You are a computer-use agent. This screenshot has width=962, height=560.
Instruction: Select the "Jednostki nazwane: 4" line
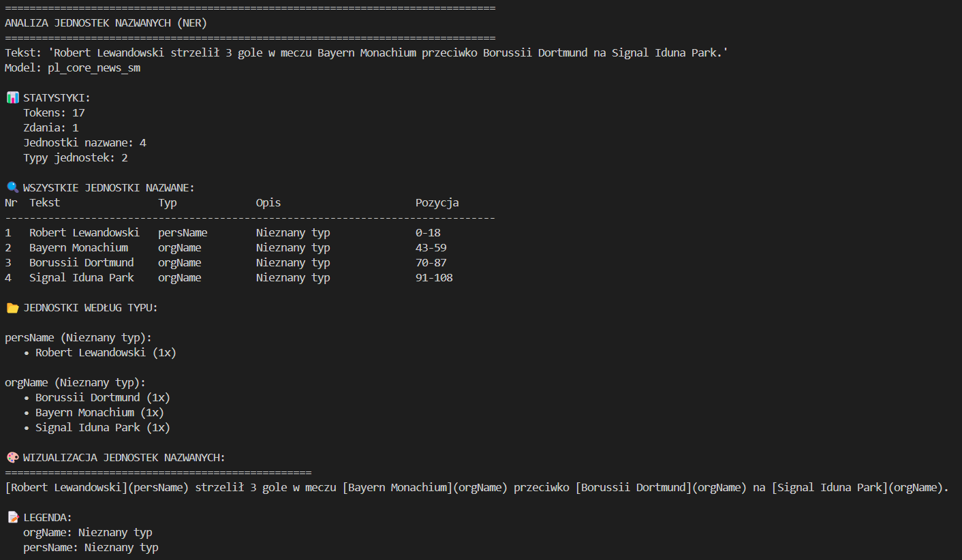(84, 143)
